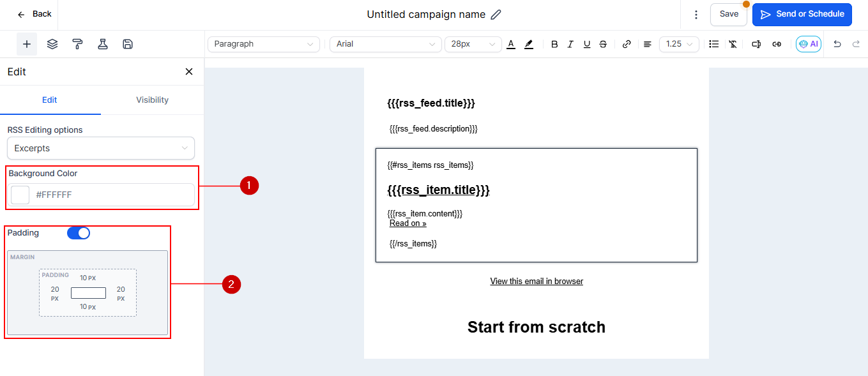Click the floppy disk save-template icon
The width and height of the screenshot is (868, 376).
point(128,44)
